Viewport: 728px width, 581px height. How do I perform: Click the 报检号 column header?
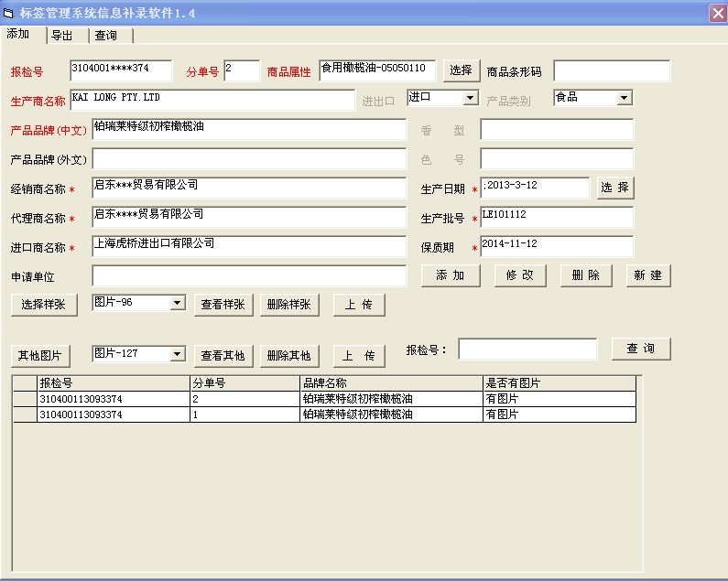pyautogui.click(x=114, y=383)
